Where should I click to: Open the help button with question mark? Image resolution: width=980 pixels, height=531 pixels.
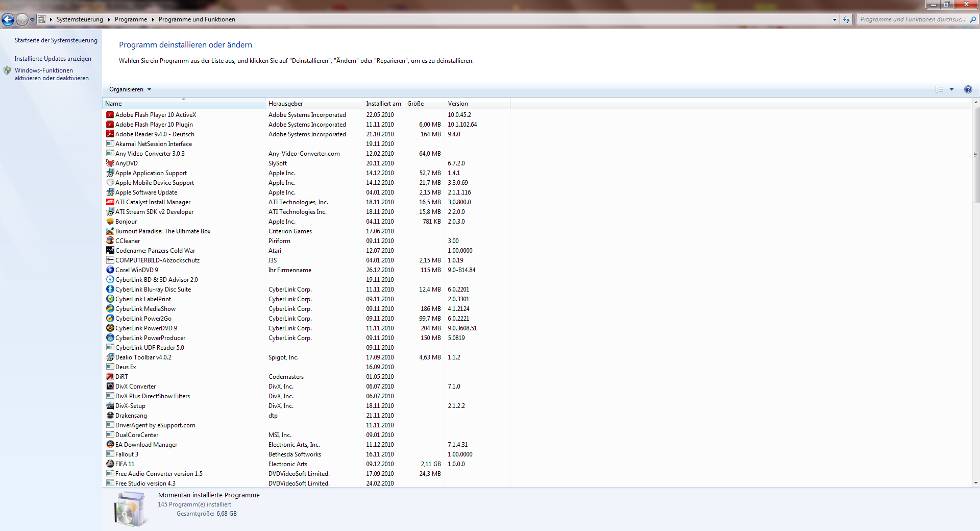[x=968, y=89]
